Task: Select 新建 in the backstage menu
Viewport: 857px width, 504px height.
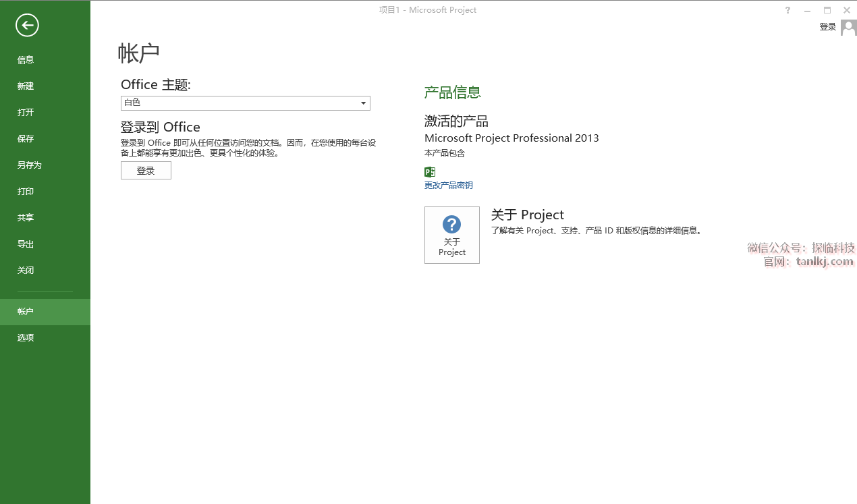Action: 45,86
